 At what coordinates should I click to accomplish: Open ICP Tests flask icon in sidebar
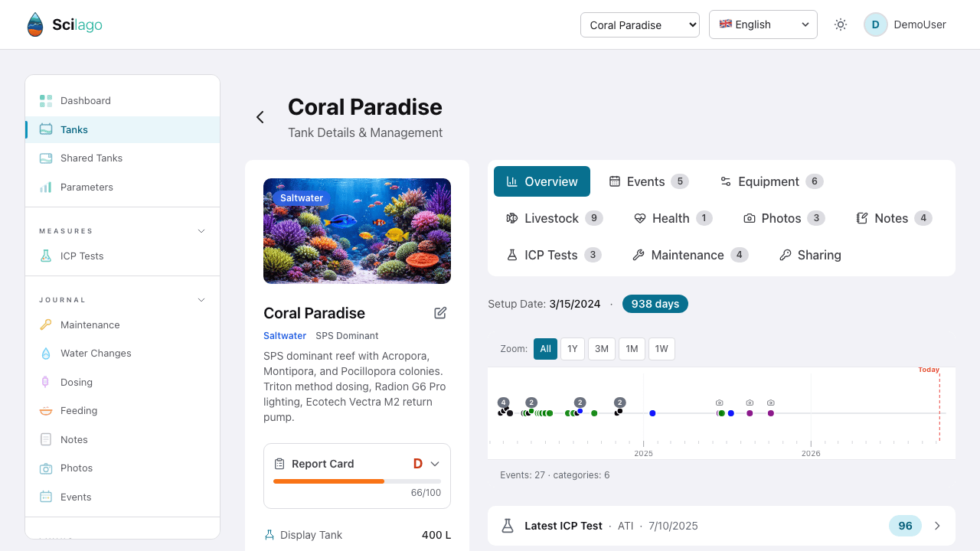coord(46,256)
